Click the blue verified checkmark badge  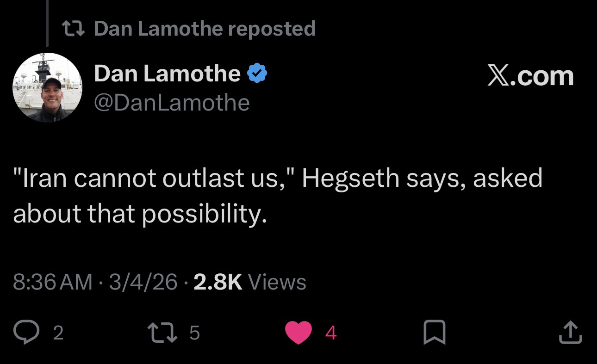coord(258,74)
